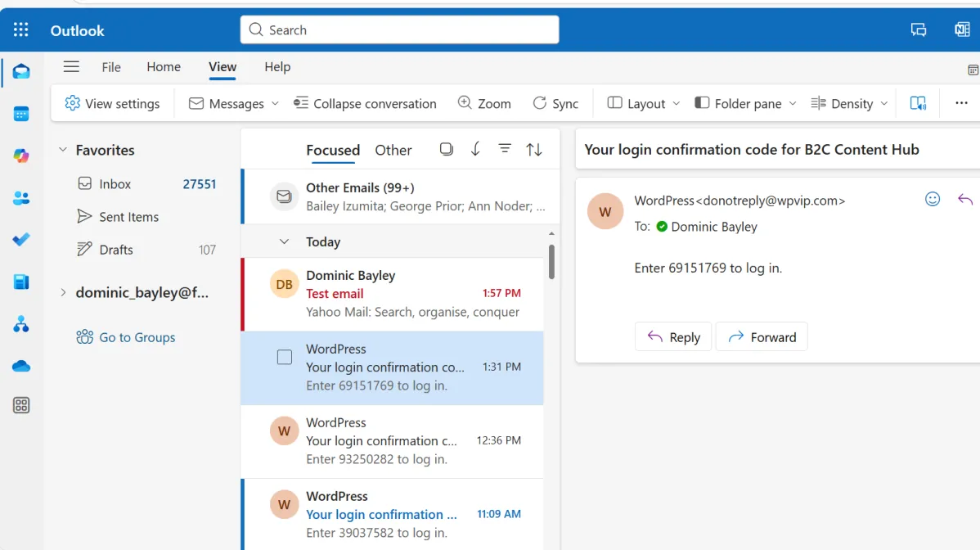Viewport: 980px width, 550px height.
Task: Open the To Do checkmark app
Action: point(21,240)
